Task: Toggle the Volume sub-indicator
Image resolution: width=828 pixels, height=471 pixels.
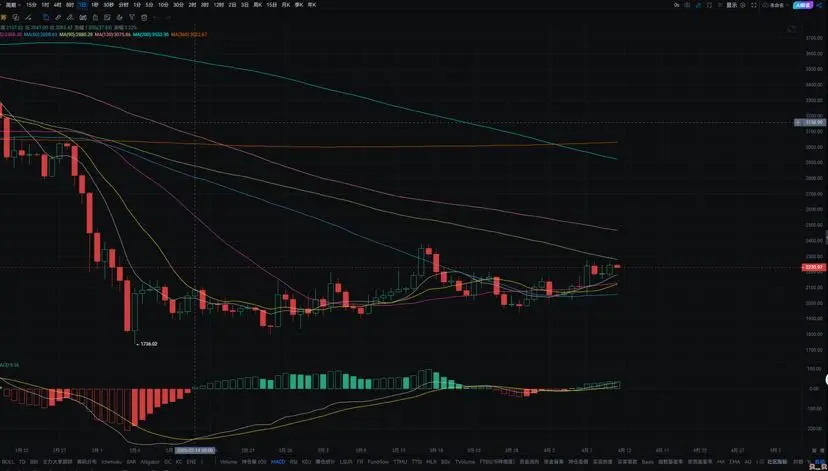Action: click(x=228, y=461)
